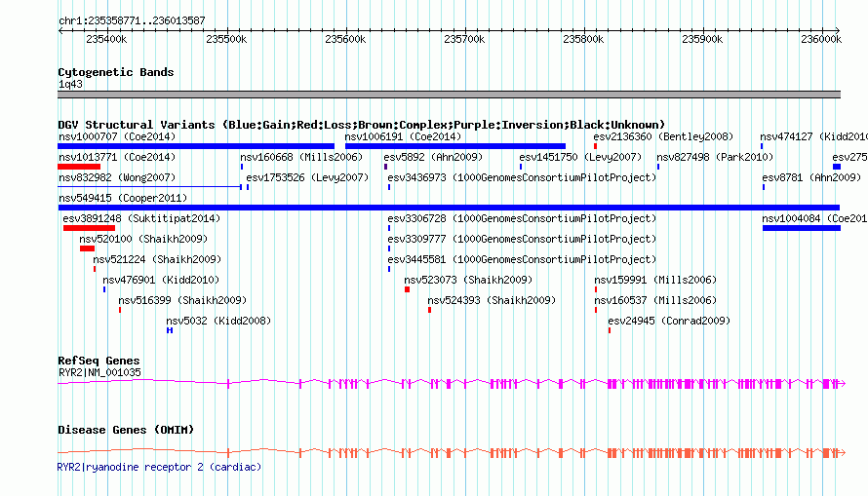The height and width of the screenshot is (496, 868).
Task: Select the red bar under nsv520100
Action: click(x=87, y=248)
